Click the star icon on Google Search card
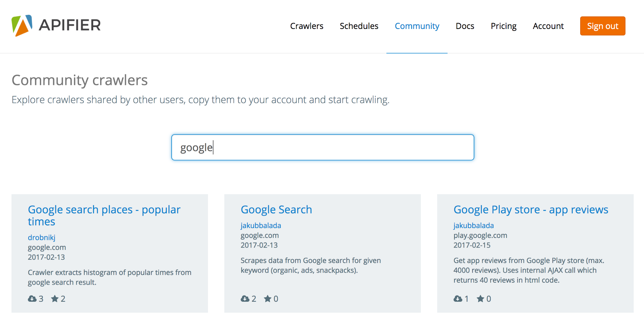This screenshot has width=644, height=323. (x=268, y=299)
